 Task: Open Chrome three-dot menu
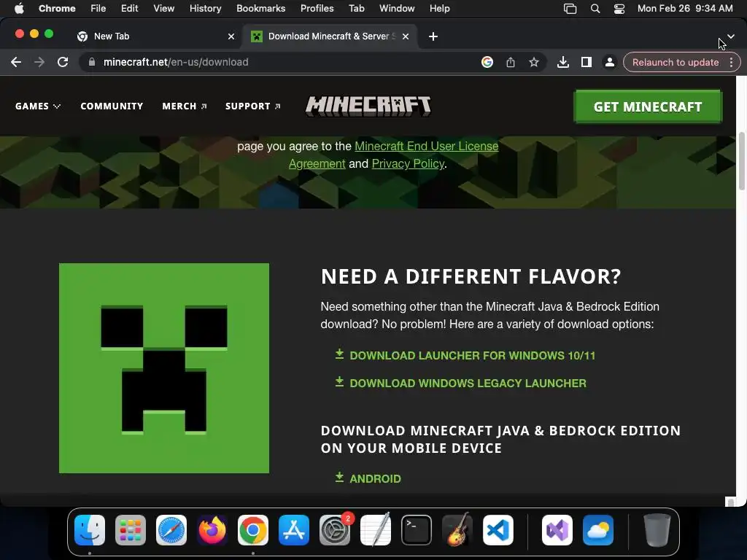(731, 62)
